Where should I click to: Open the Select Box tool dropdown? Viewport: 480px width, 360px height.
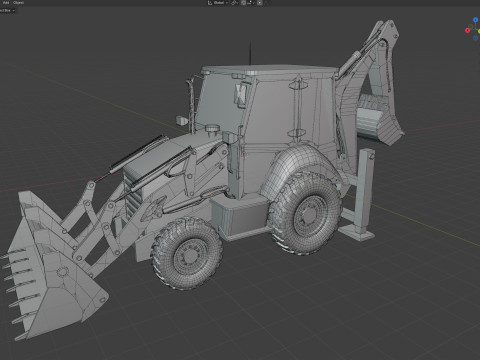tap(7, 10)
